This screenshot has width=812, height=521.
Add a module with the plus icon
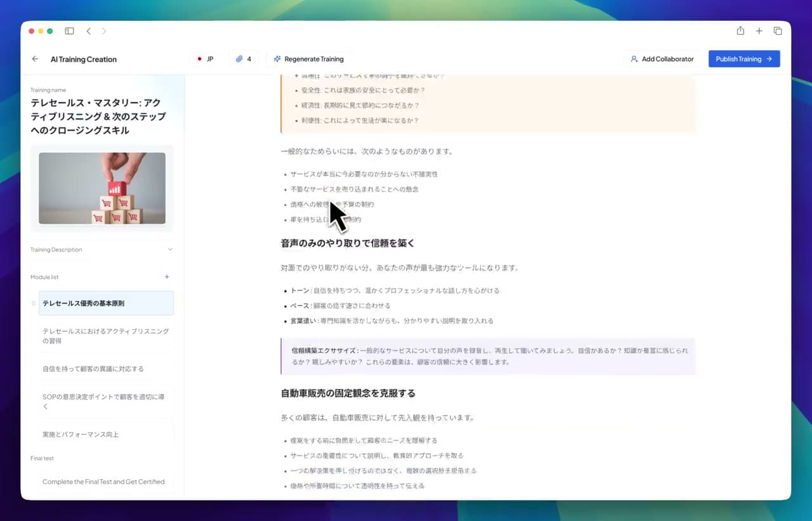(x=167, y=277)
